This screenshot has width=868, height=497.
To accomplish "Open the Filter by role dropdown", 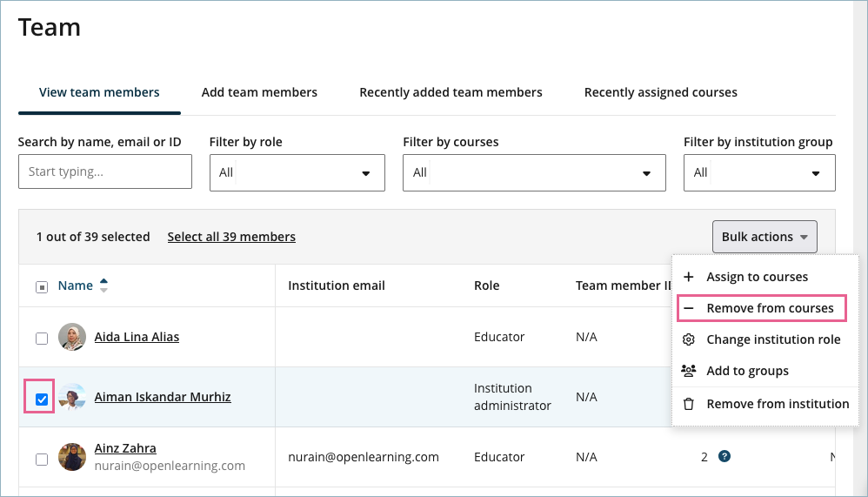I will click(x=297, y=172).
